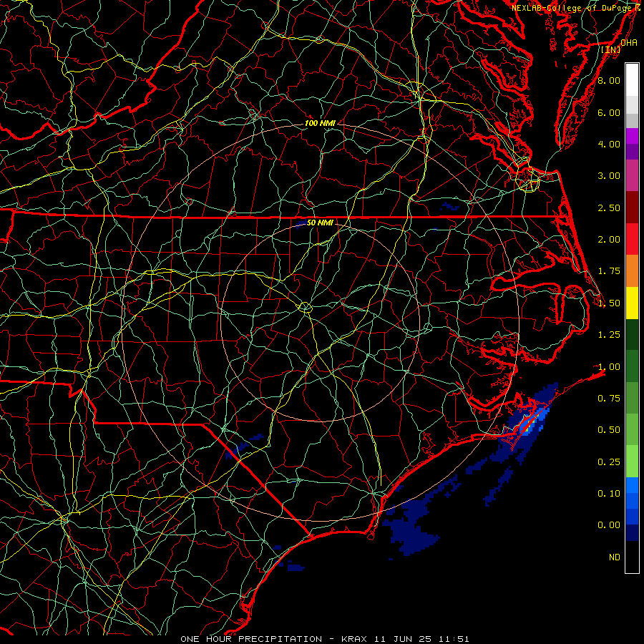Click the 100 NMI range ring label
Viewport: 644px width, 644px height.
click(320, 123)
